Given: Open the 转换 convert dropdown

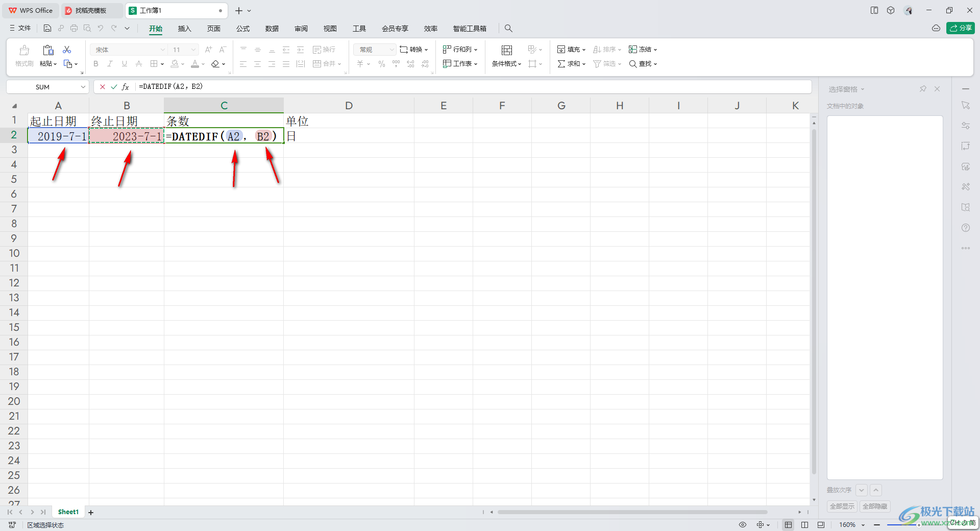Looking at the screenshot, I should point(414,50).
